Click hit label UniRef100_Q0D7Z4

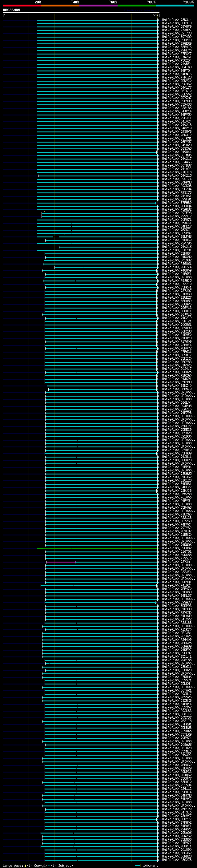(177, 267)
